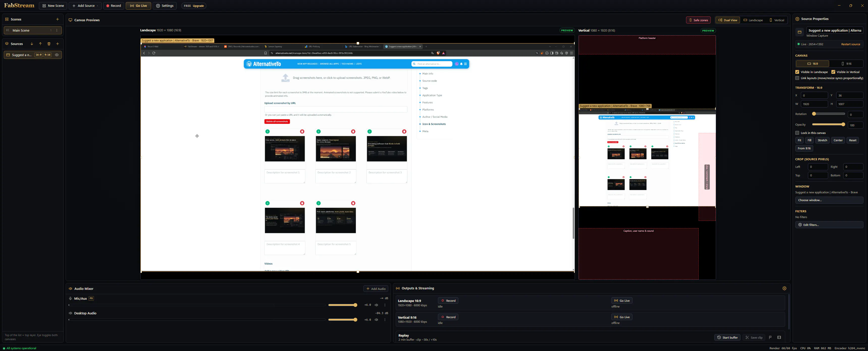Enable Link layouts checkbox
Screen dimensions: 868x351
797,78
